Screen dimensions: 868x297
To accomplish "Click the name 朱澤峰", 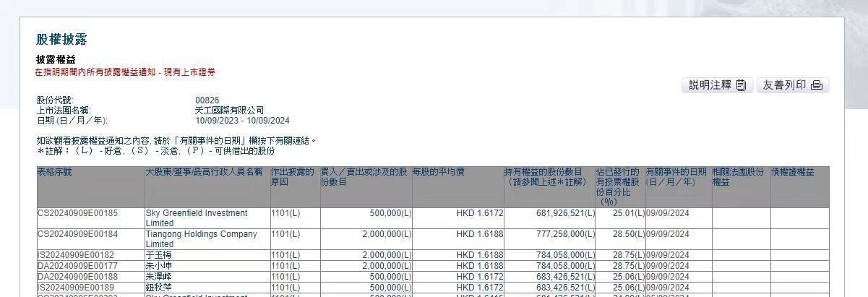I will pyautogui.click(x=158, y=277).
